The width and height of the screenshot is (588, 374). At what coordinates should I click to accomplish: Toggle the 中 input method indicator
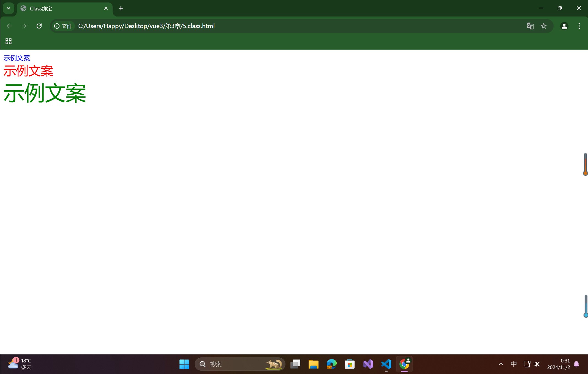pos(514,364)
